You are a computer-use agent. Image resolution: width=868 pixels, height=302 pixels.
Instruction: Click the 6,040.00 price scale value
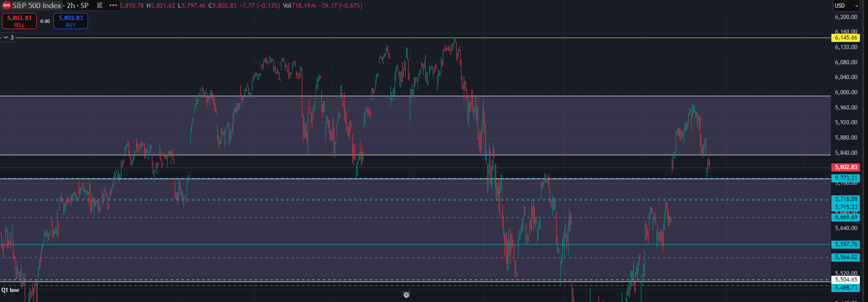(846, 77)
